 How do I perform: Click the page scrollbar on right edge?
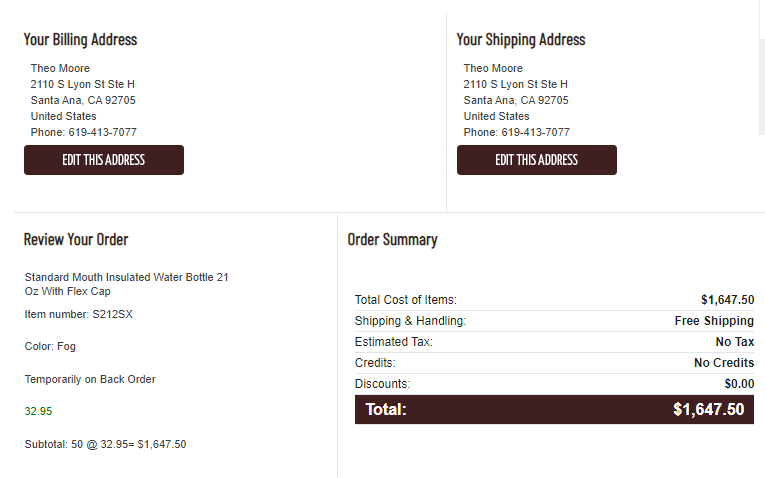click(x=762, y=68)
